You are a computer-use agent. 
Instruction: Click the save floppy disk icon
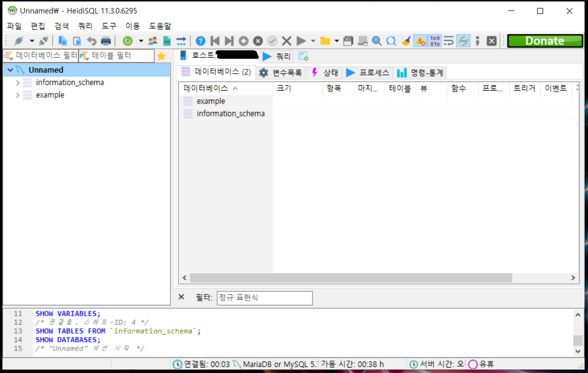[348, 41]
